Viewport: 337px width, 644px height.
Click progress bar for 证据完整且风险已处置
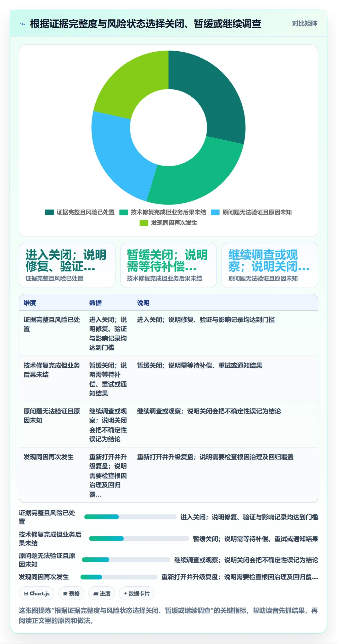point(130,517)
